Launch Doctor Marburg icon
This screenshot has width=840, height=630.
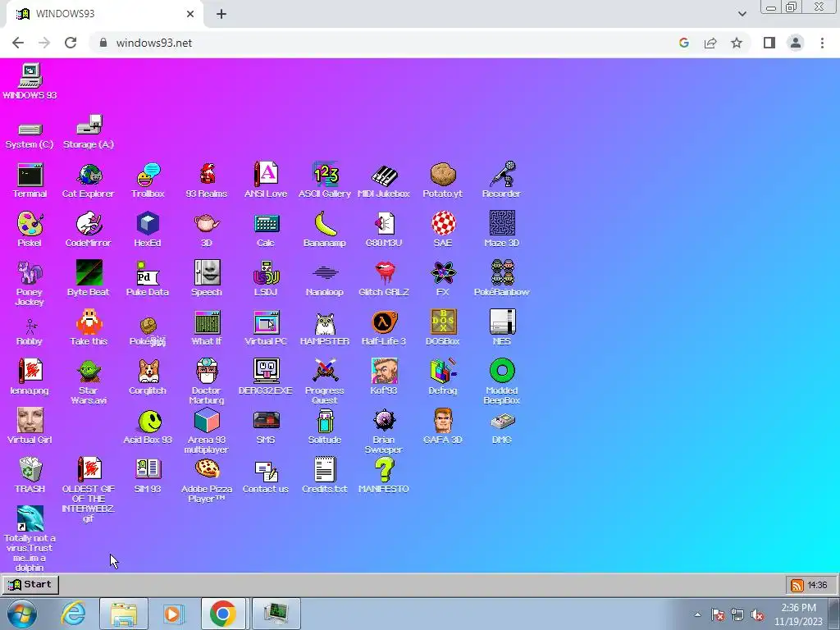pos(207,372)
